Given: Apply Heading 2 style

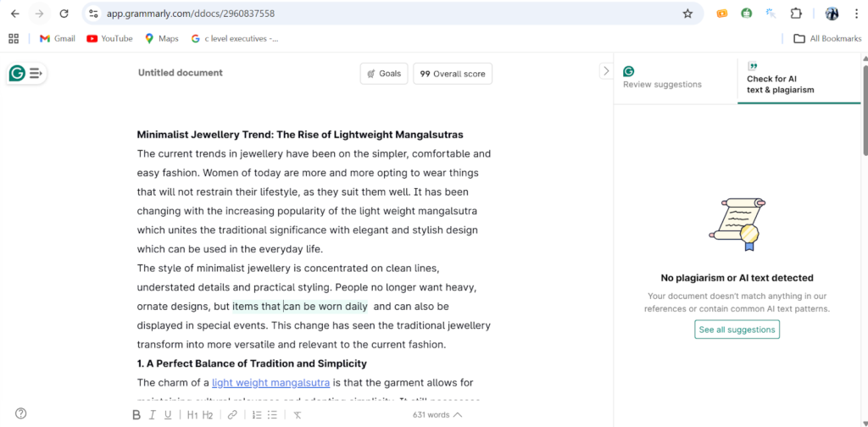Looking at the screenshot, I should pos(208,414).
